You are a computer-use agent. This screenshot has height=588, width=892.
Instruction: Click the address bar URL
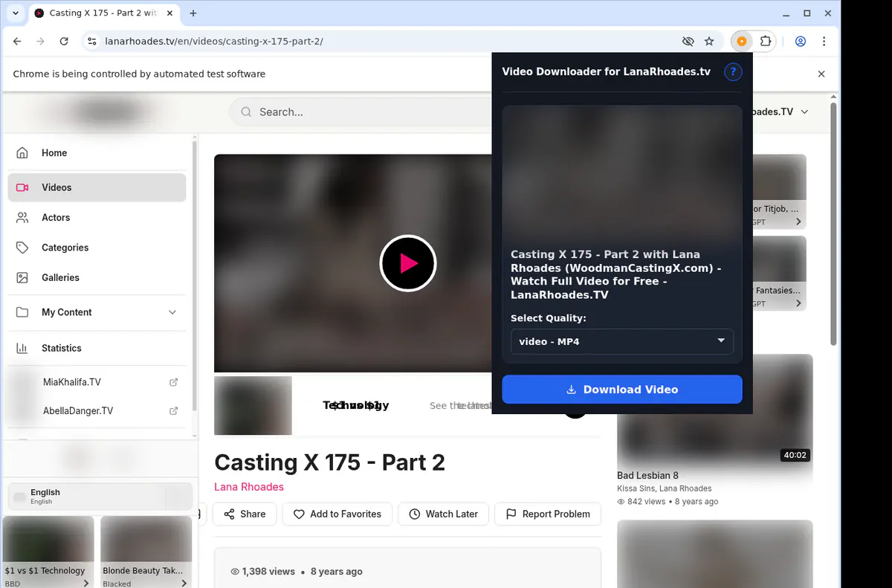coord(214,42)
